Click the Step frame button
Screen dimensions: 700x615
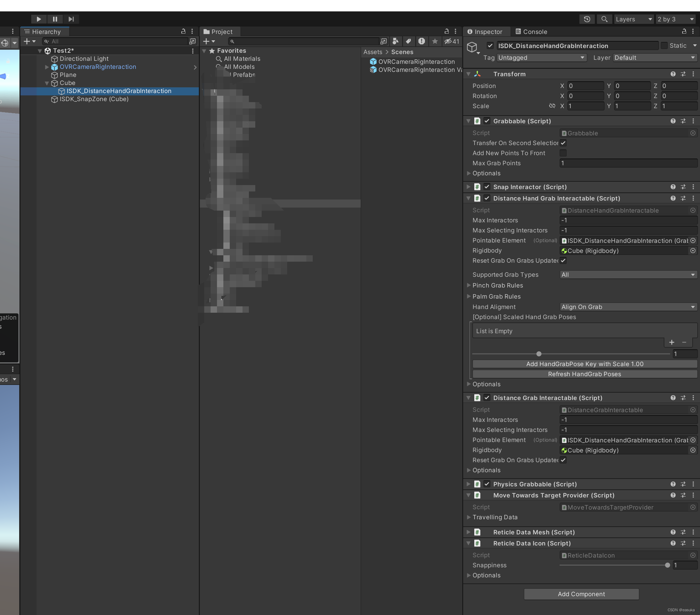[x=71, y=19]
